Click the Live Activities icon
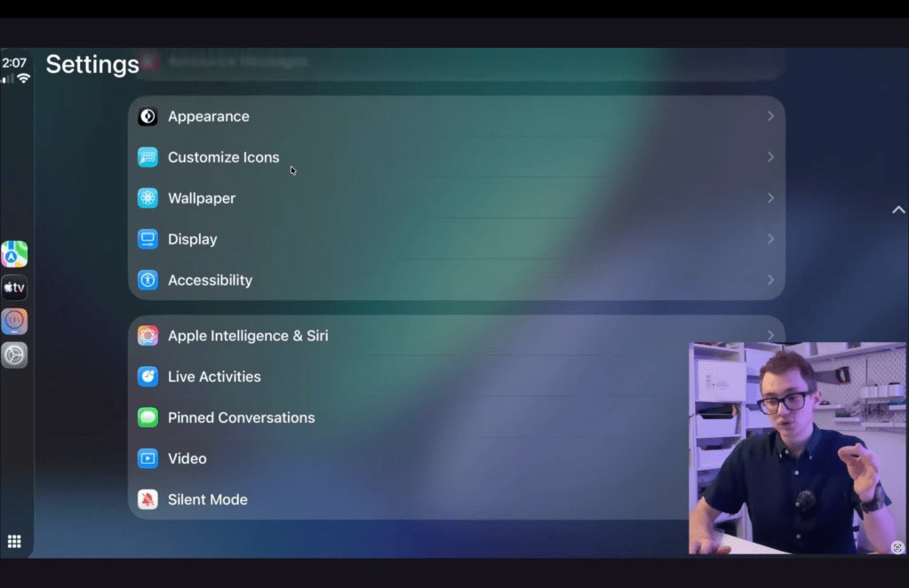This screenshot has height=588, width=909. point(148,377)
